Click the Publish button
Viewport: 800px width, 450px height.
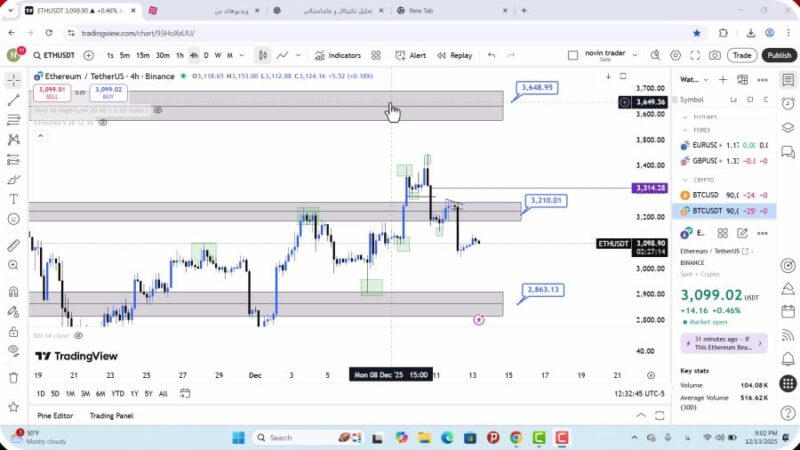pyautogui.click(x=779, y=55)
